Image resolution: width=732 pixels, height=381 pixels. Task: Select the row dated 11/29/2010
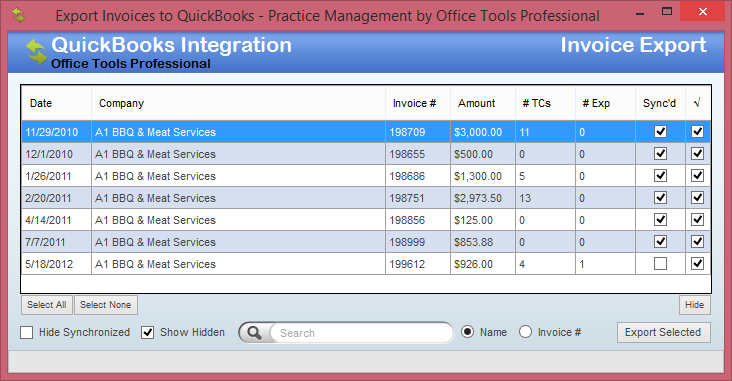(x=366, y=132)
